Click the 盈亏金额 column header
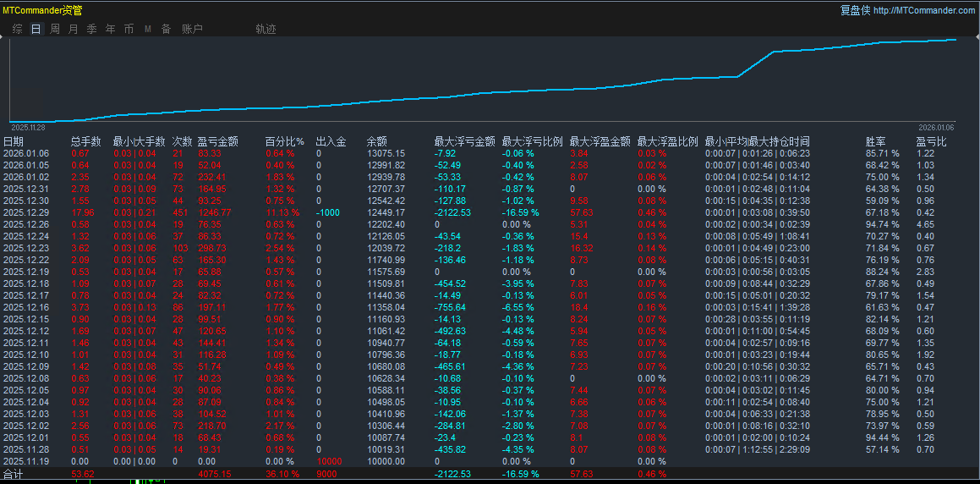 217,142
